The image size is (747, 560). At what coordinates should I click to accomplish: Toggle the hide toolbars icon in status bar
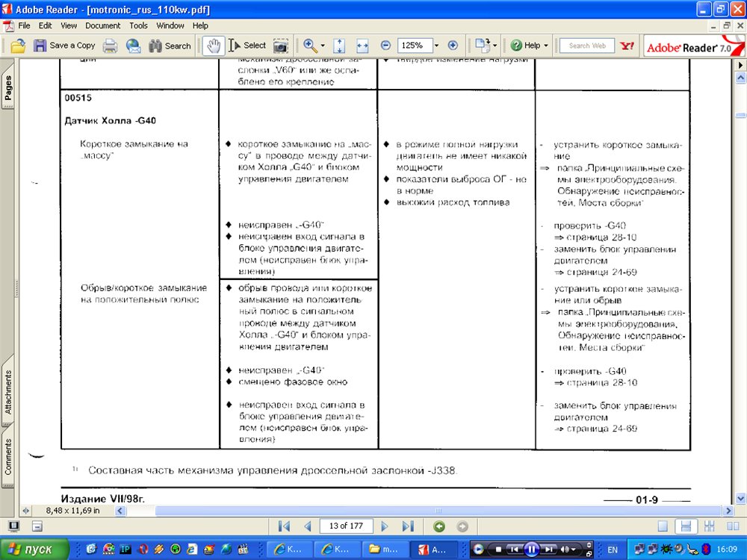37,526
